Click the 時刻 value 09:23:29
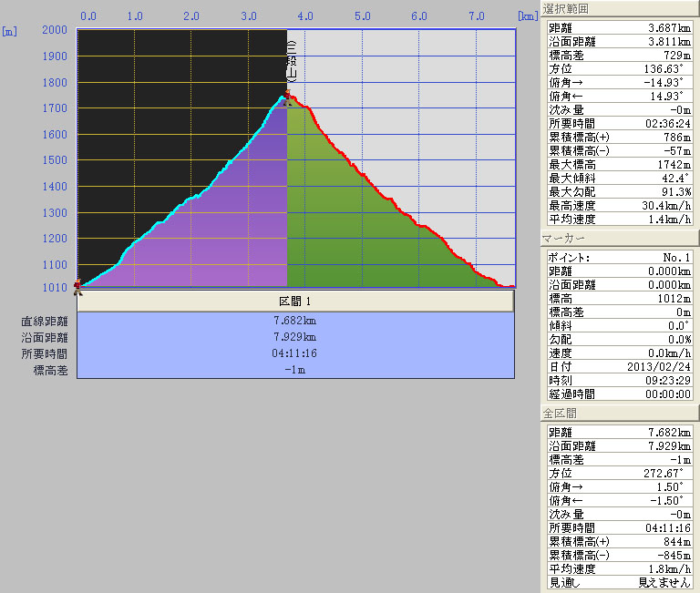The height and width of the screenshot is (593, 700). pyautogui.click(x=668, y=381)
